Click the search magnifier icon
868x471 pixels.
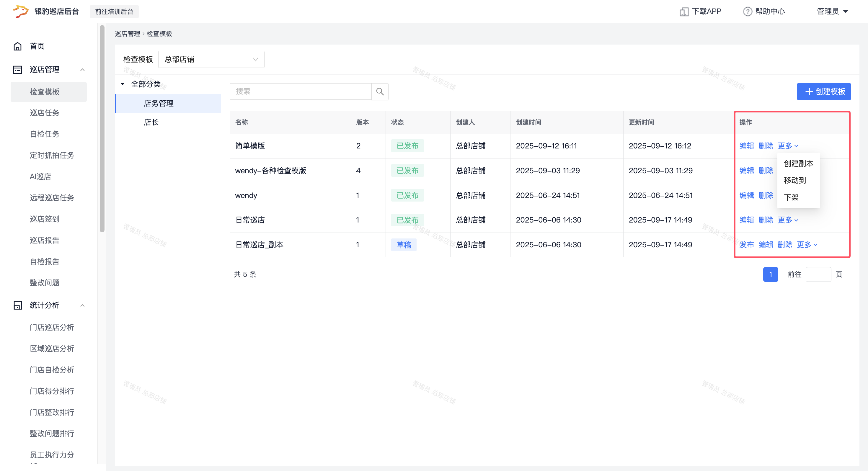click(x=380, y=91)
